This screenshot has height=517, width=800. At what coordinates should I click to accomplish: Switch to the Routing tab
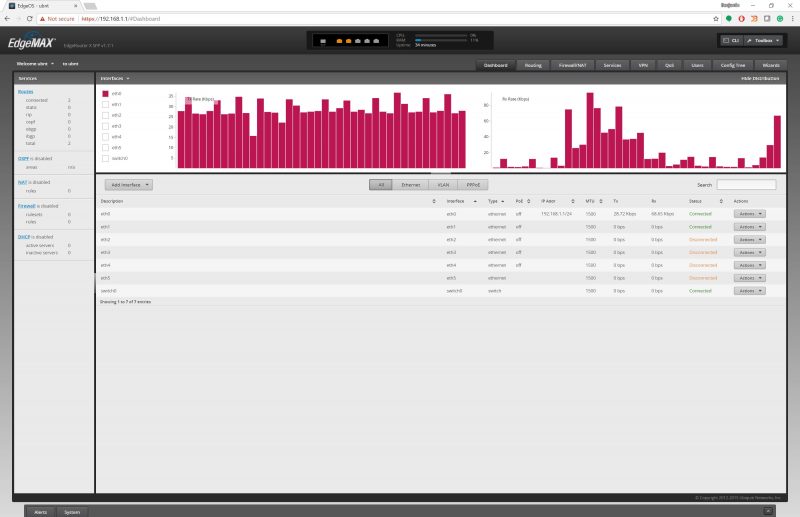(x=533, y=65)
